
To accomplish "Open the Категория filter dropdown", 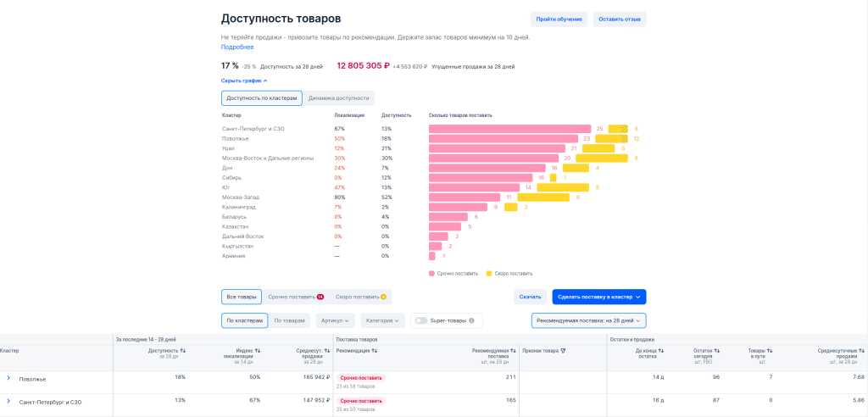I will [383, 320].
